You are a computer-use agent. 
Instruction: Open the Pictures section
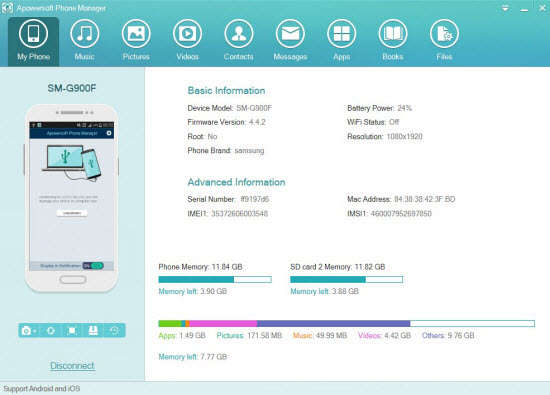pyautogui.click(x=136, y=41)
